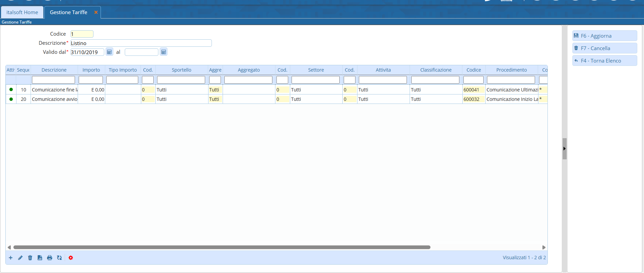Toggle the green active dot for row 10
The image size is (644, 273).
tap(11, 90)
